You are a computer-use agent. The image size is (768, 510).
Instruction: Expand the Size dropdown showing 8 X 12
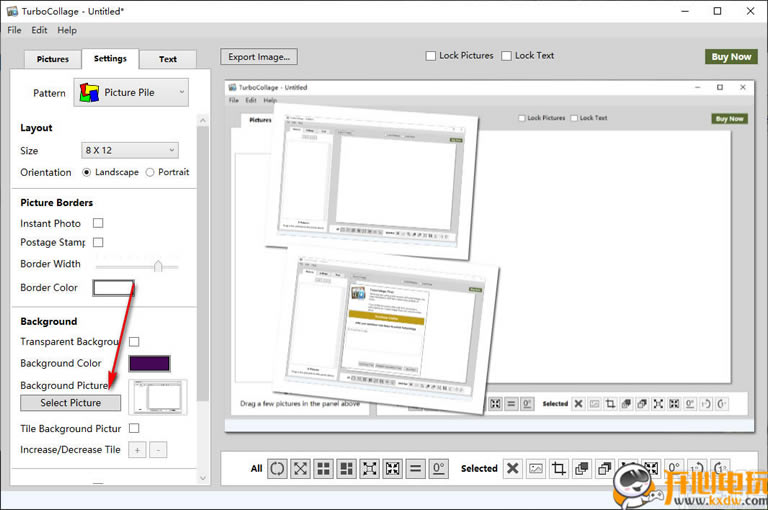(x=129, y=150)
